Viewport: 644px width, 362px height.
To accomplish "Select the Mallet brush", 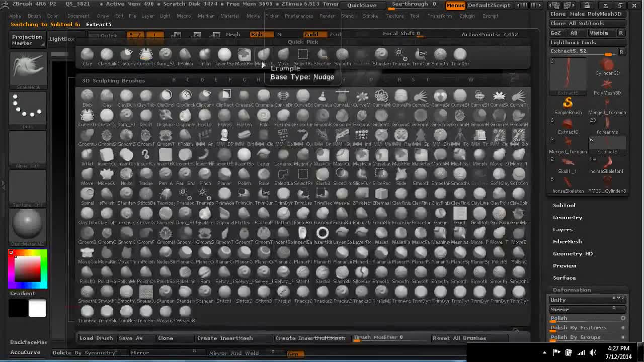I will point(381,235).
